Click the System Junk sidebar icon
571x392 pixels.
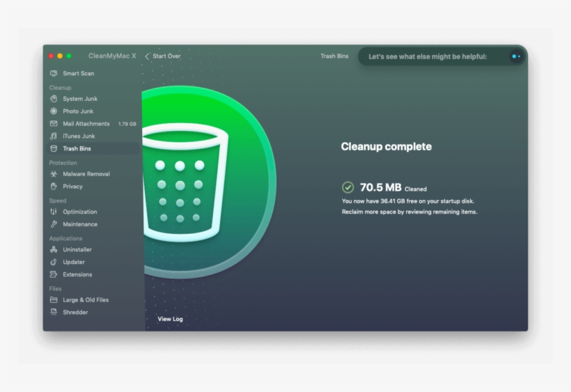tap(54, 99)
